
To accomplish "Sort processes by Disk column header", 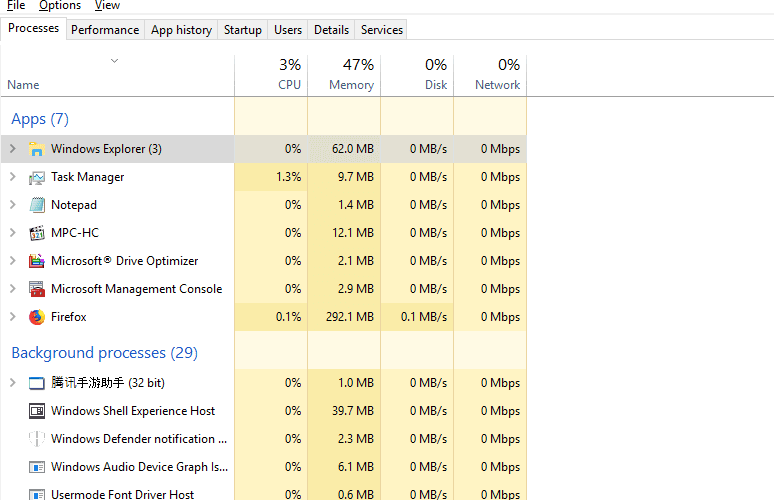I will click(x=417, y=75).
